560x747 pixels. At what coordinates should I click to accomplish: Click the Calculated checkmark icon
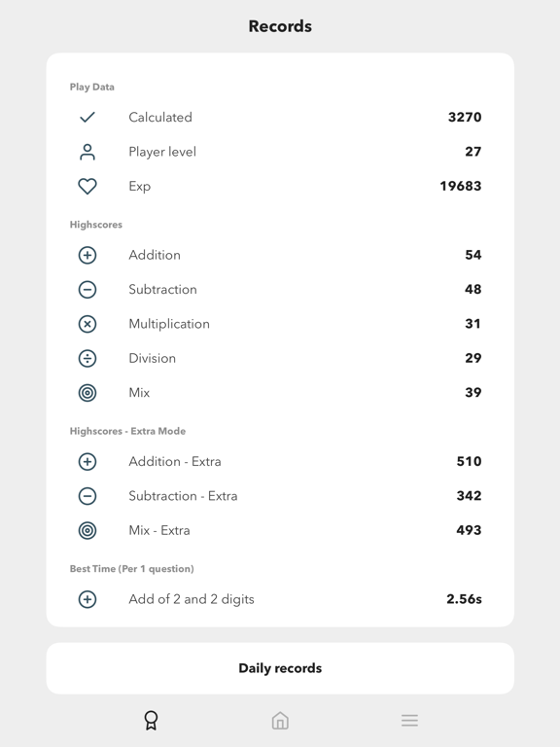(87, 117)
